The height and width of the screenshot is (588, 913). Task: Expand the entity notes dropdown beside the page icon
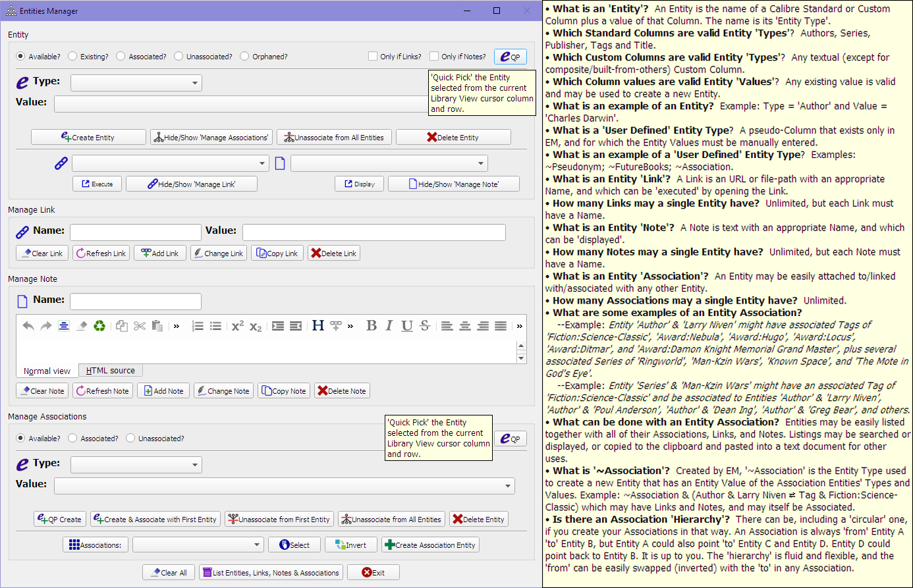coord(389,163)
